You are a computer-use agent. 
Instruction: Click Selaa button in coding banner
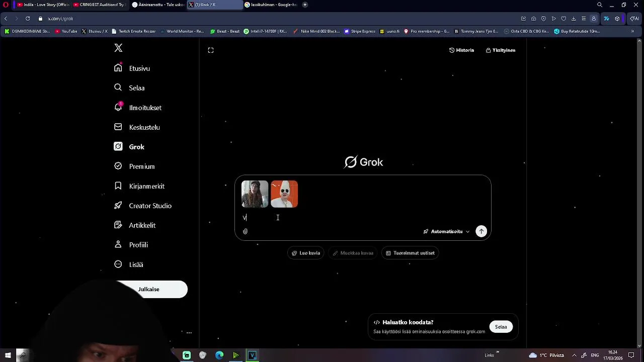pyautogui.click(x=501, y=327)
